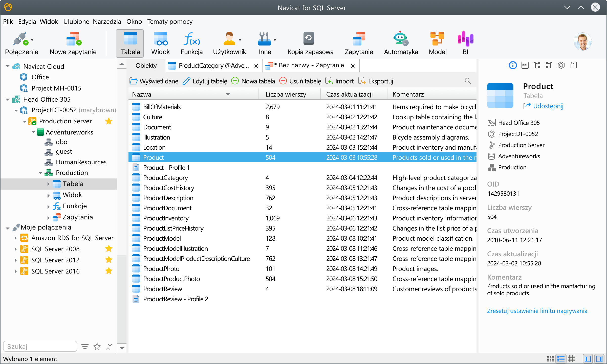607x364 pixels.
Task: Open Kopia zapasowa backup tool
Action: pos(310,43)
